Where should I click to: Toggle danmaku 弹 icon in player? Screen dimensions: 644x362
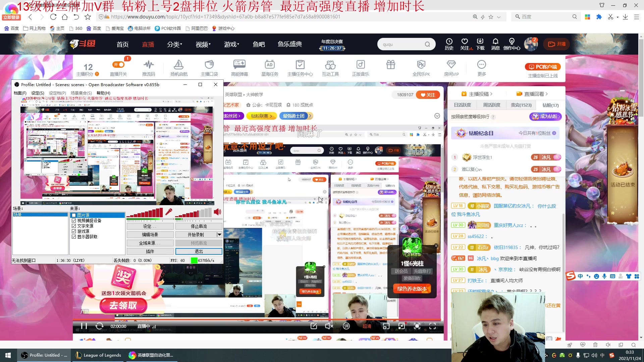coord(346,326)
